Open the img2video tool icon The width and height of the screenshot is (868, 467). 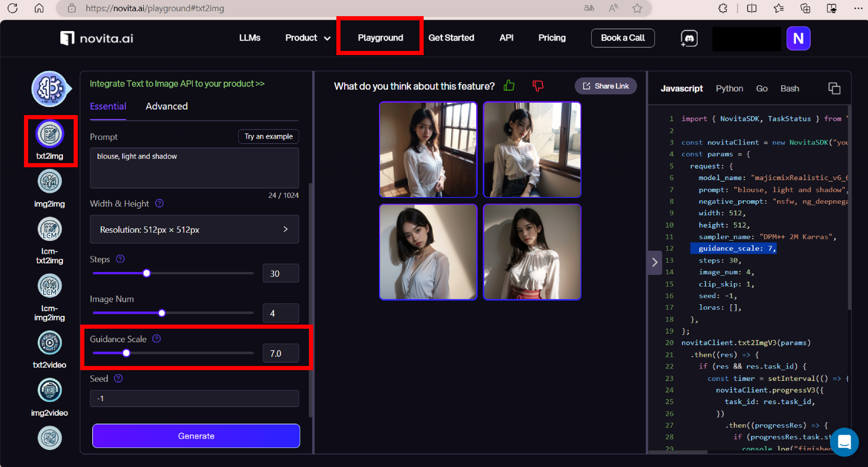tap(50, 390)
